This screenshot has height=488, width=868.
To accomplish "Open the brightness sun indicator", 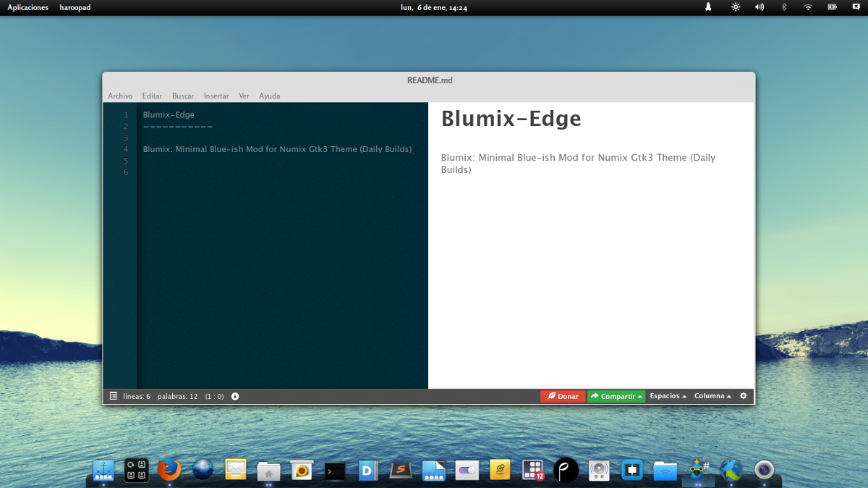I will [736, 7].
